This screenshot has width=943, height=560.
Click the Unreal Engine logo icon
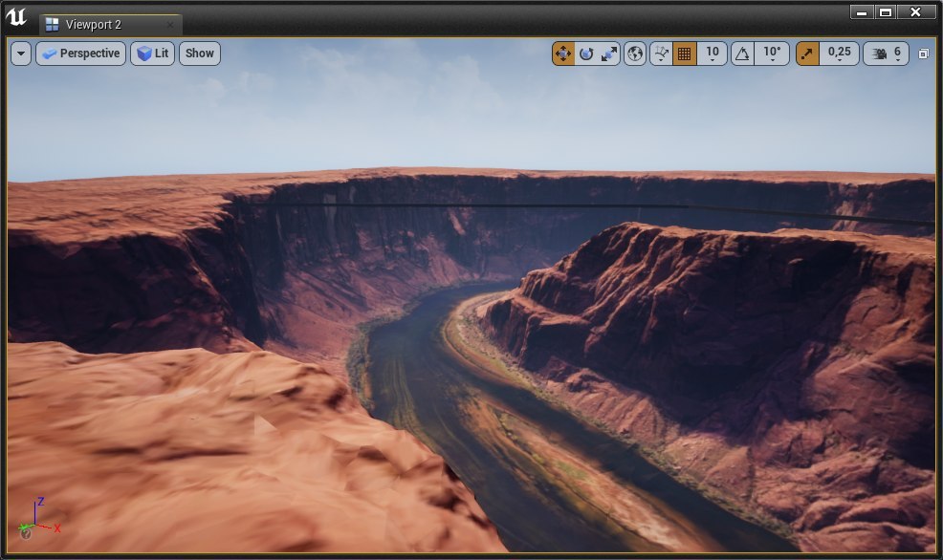16,17
